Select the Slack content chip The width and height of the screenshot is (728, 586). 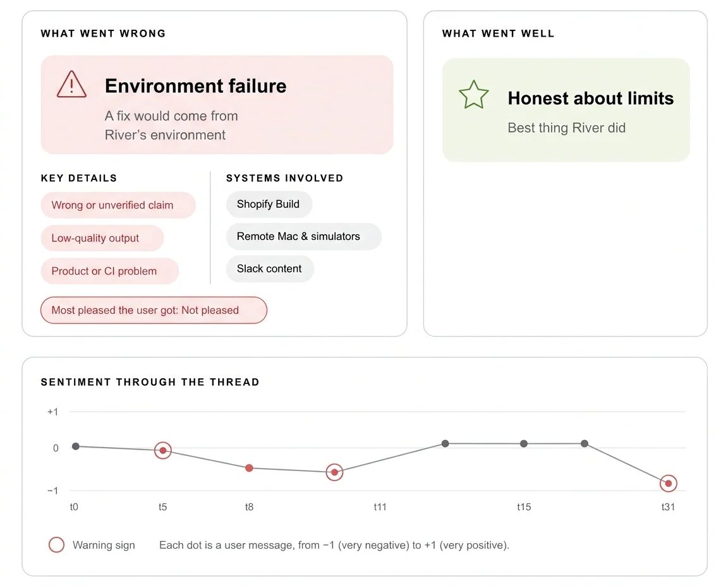pos(270,268)
